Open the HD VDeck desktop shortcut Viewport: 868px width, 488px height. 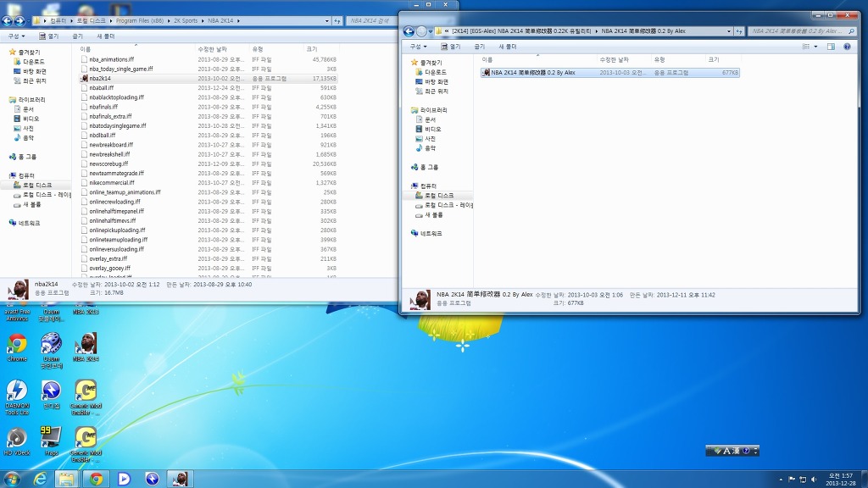(x=17, y=438)
